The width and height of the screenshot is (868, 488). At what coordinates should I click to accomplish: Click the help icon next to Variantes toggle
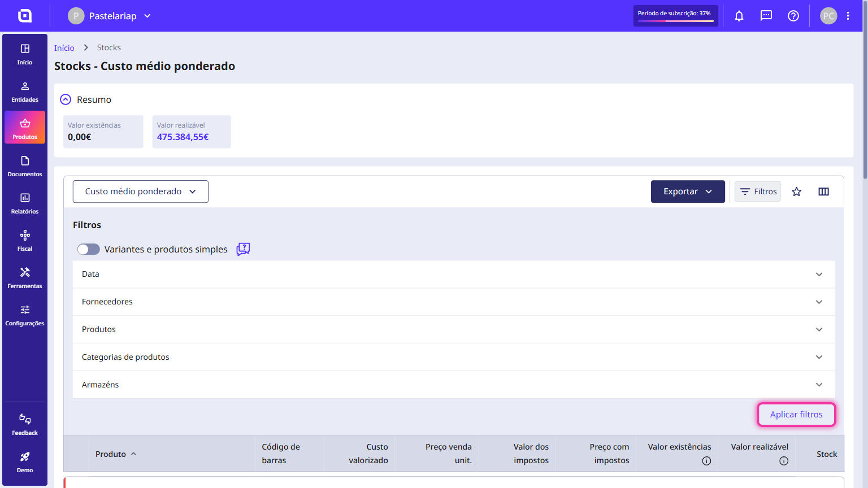243,249
